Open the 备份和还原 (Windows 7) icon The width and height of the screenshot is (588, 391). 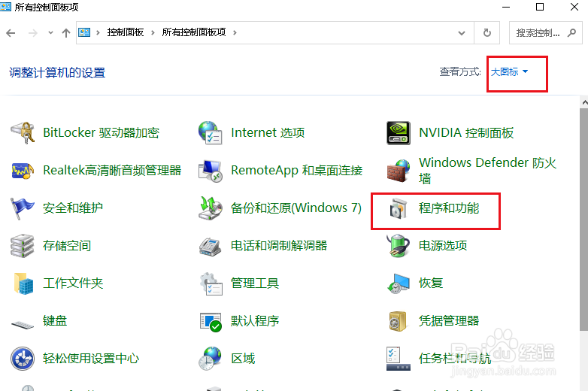(211, 208)
